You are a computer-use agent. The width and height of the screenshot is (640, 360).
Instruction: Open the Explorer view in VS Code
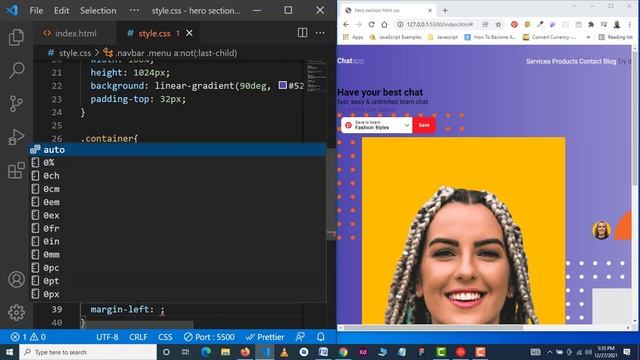click(16, 37)
